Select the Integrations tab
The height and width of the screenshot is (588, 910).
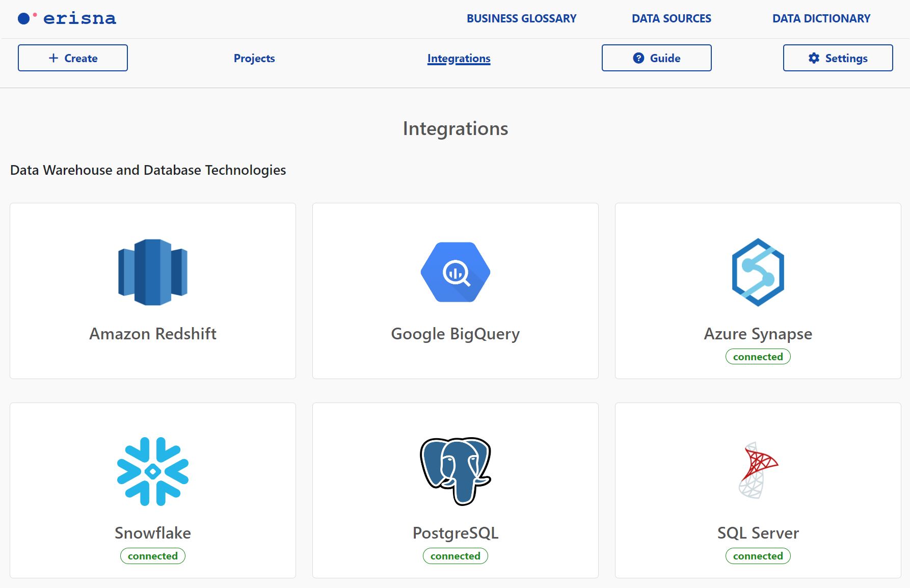459,59
